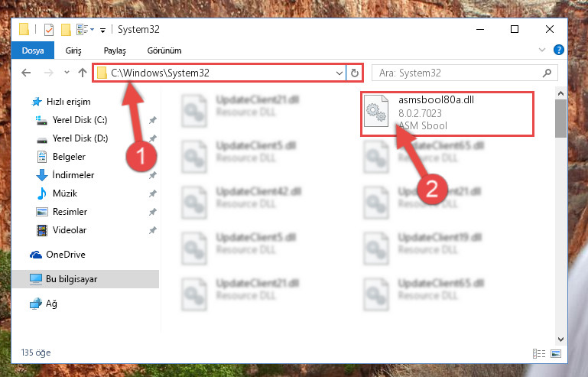Image resolution: width=588 pixels, height=377 pixels.
Task: Click the back navigation arrow
Action: [26, 73]
